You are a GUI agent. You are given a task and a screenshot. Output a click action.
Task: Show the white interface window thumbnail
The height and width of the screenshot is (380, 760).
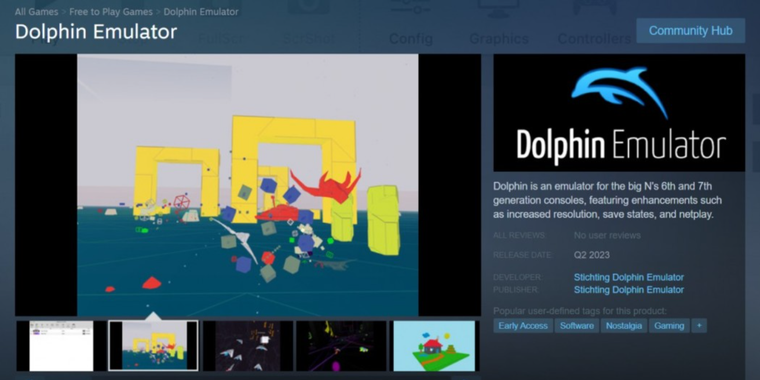(61, 346)
